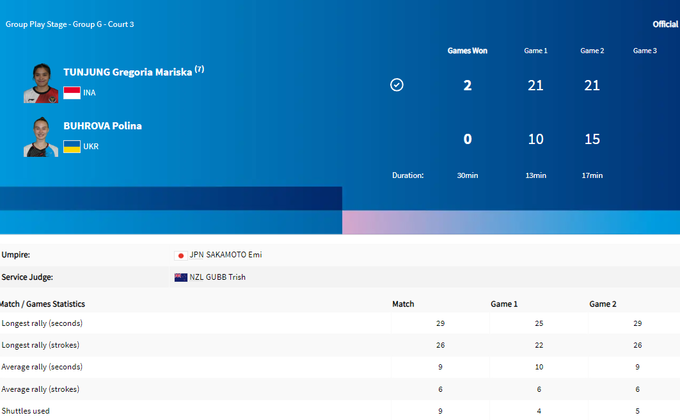Select the Games Won scoreboard header
The width and height of the screenshot is (680, 420).
467,50
